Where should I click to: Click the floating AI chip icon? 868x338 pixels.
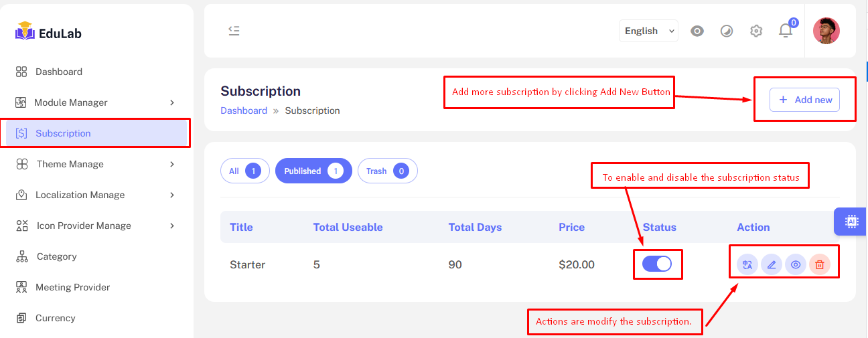(851, 221)
